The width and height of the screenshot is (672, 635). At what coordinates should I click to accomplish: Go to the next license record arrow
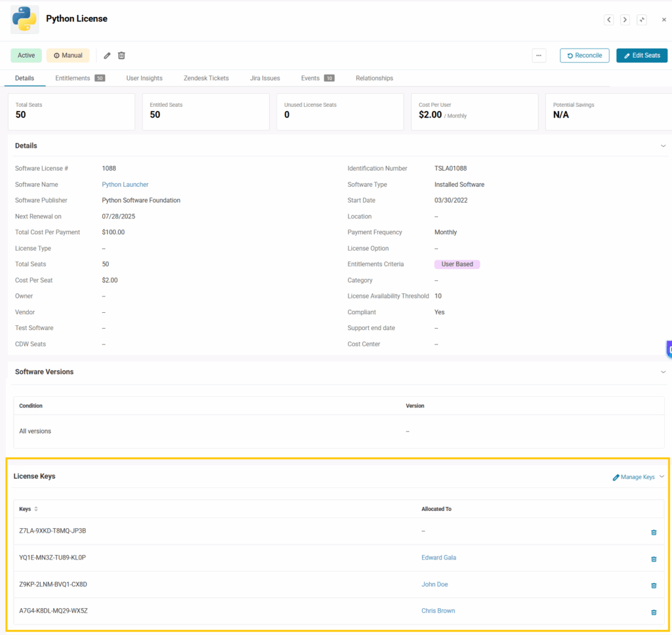[625, 20]
